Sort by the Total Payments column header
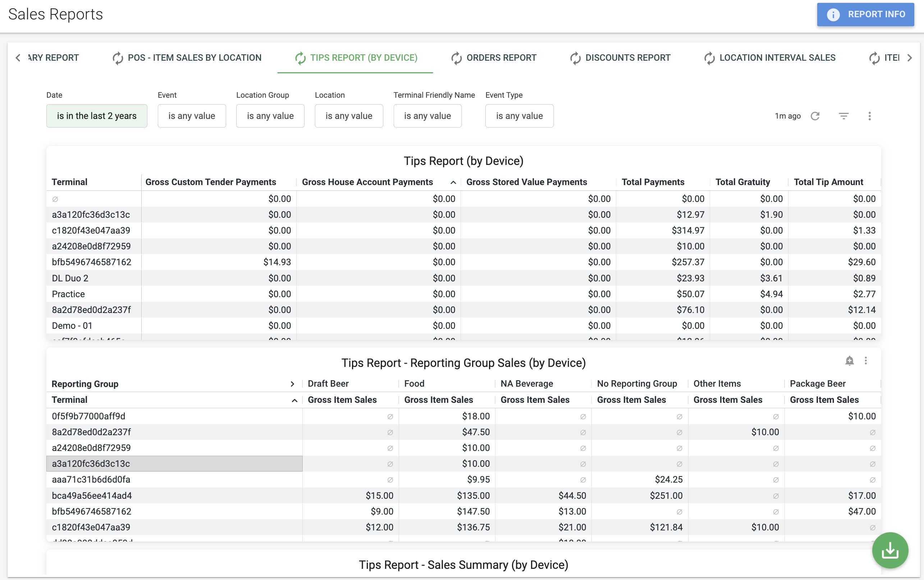 tap(653, 182)
